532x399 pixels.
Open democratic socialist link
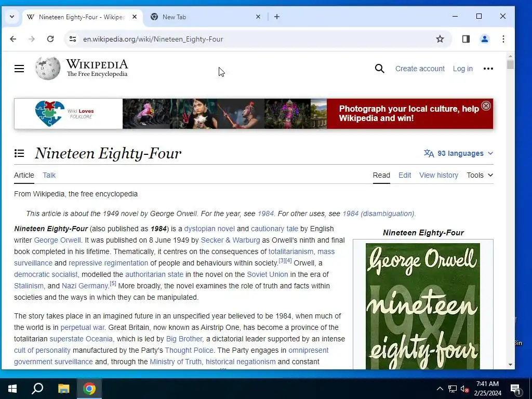[x=46, y=274]
